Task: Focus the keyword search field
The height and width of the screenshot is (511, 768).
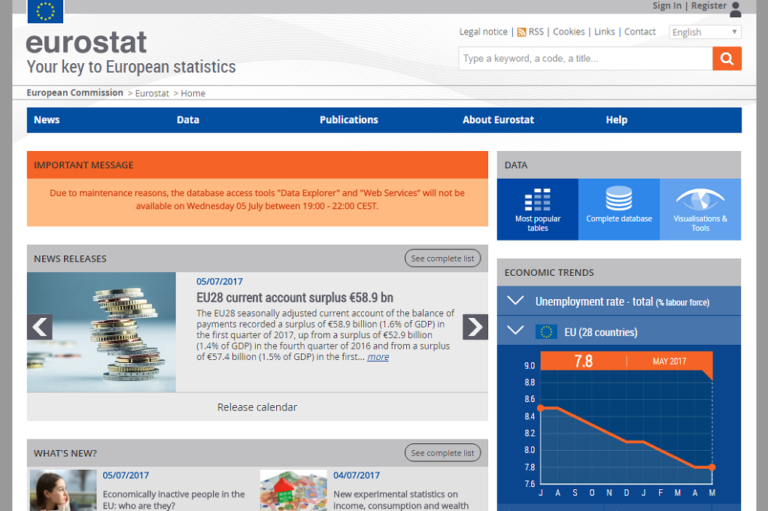Action: click(585, 59)
